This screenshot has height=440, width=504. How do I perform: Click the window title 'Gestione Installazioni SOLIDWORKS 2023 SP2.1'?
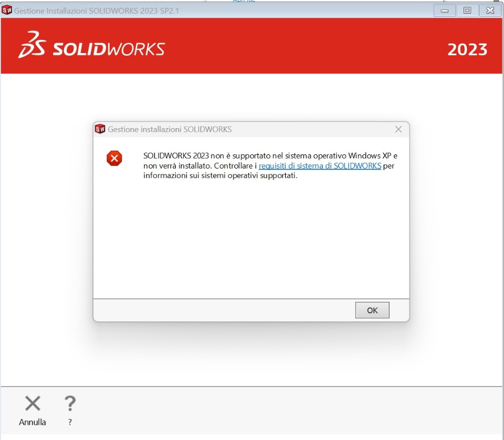point(97,11)
